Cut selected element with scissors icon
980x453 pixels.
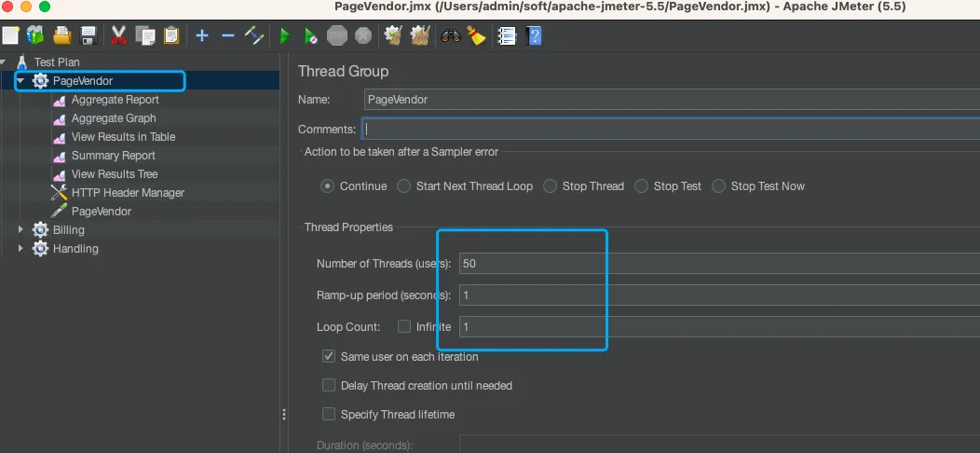pos(118,35)
